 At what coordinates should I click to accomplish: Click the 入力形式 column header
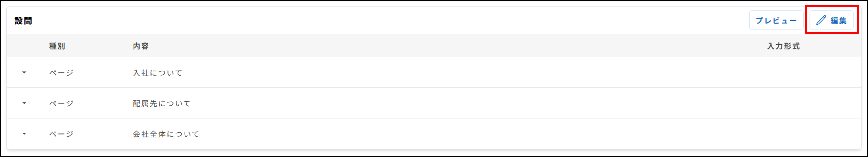coord(783,46)
